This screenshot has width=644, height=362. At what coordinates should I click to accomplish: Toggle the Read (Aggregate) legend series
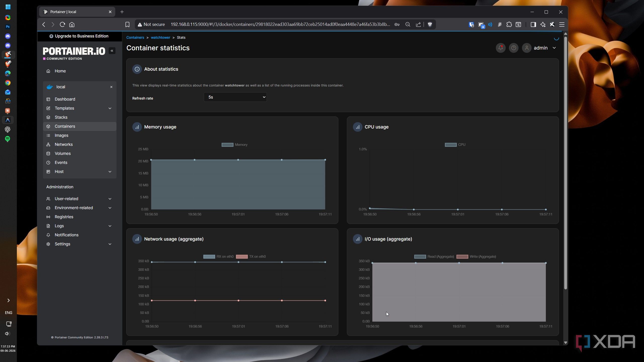click(434, 256)
